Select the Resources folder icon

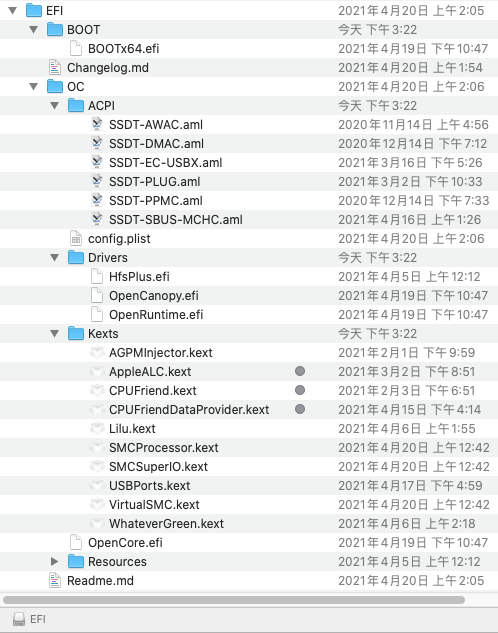76,562
